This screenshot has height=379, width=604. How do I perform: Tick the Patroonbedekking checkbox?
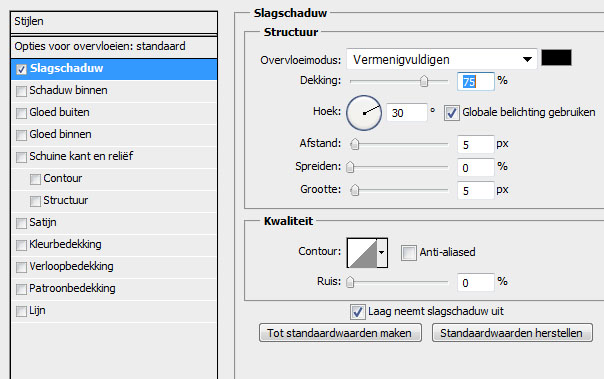pos(21,289)
